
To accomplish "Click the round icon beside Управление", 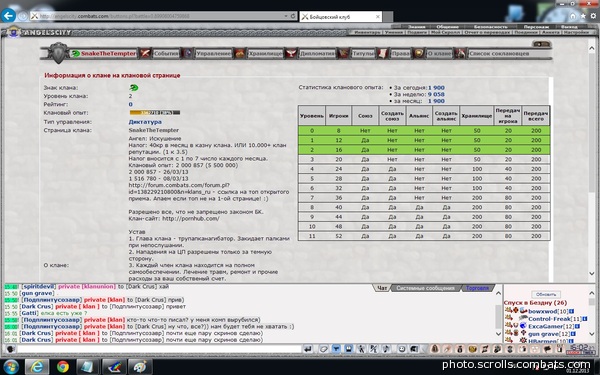I will coord(188,53).
